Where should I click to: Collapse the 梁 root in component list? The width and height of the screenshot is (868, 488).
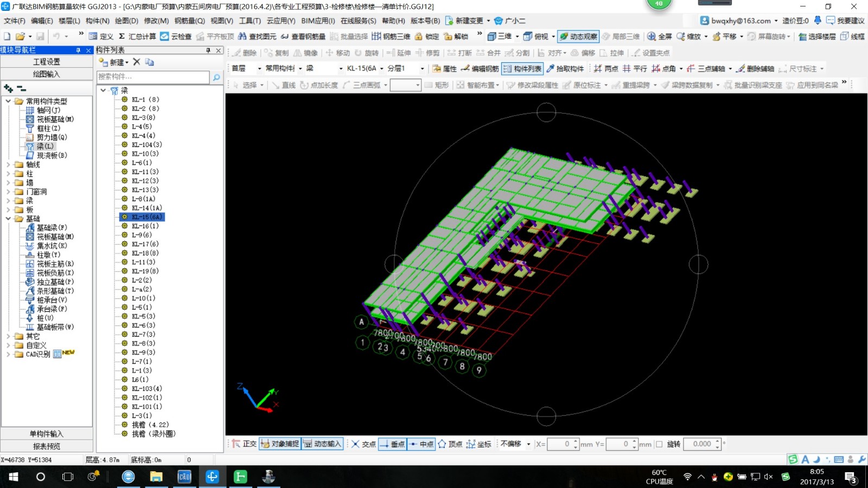103,90
